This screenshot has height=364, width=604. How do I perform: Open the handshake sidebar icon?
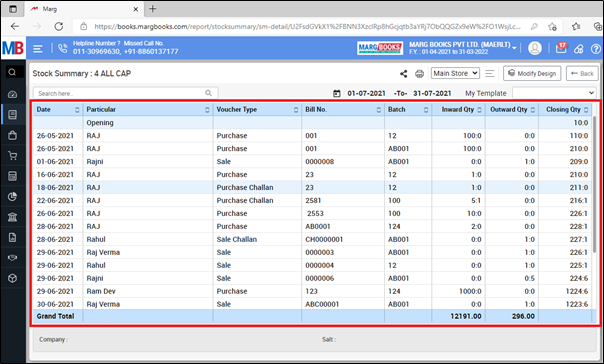pyautogui.click(x=12, y=258)
